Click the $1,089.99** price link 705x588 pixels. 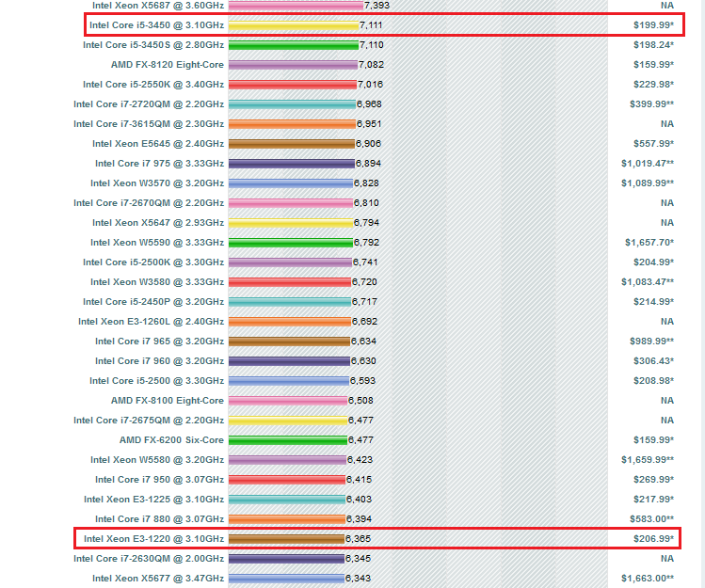click(648, 183)
